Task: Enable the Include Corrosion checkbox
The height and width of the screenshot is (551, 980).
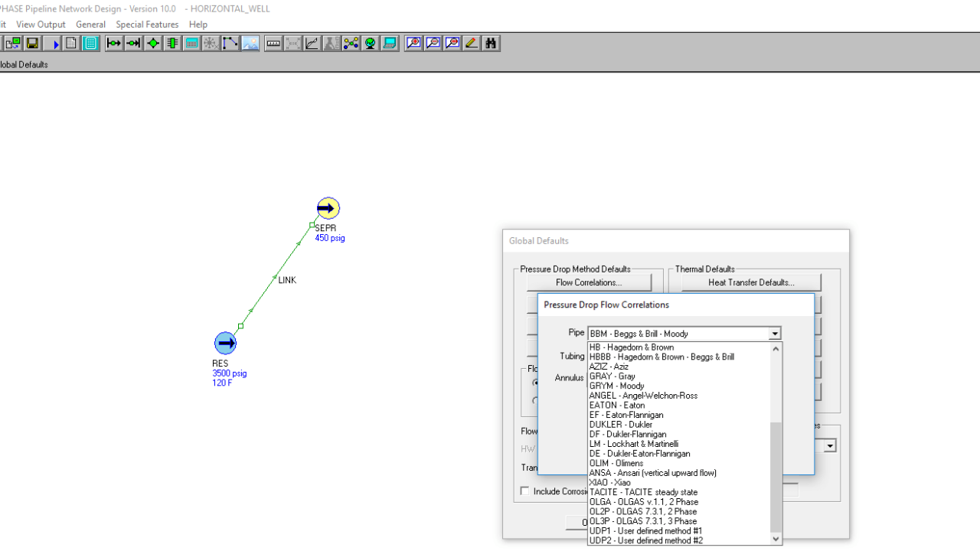Action: coord(524,491)
